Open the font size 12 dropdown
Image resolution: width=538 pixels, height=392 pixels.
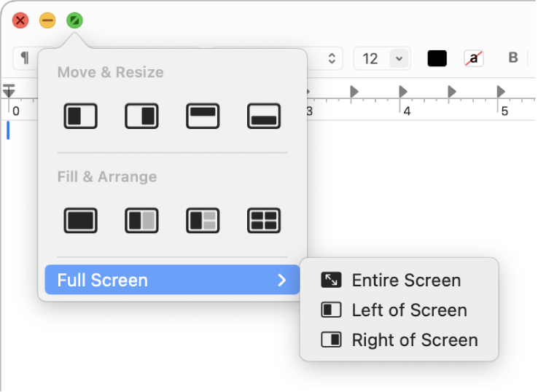399,58
